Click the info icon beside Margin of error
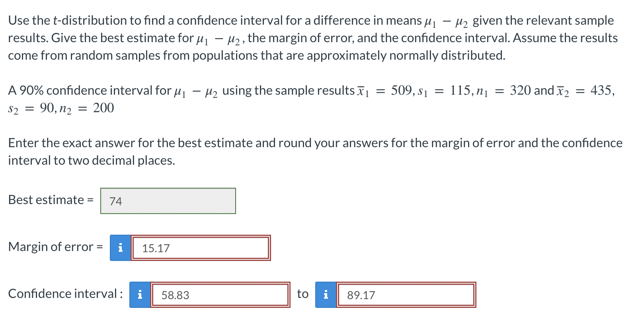This screenshot has width=644, height=323. [120, 248]
